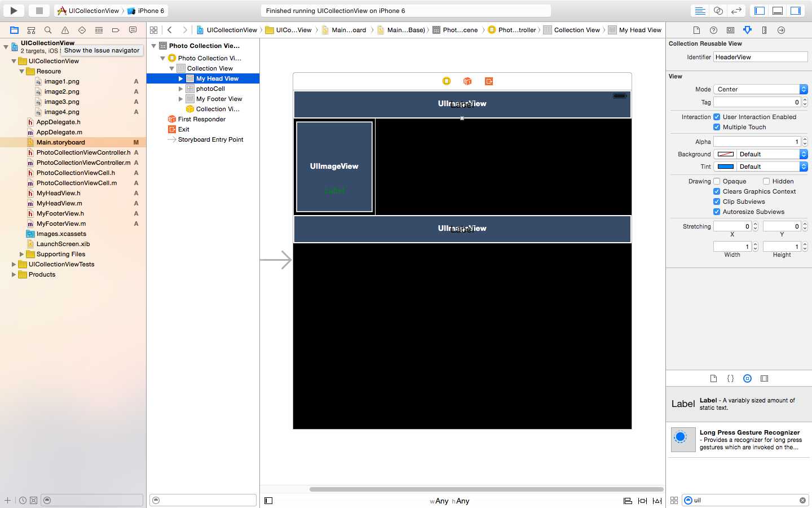Show the Attributes inspector
The height and width of the screenshot is (508, 812).
[747, 30]
